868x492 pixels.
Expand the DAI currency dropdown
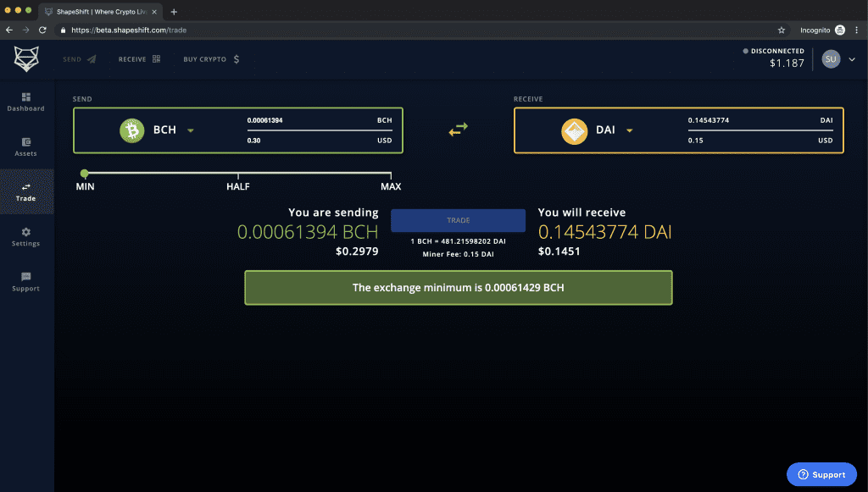point(630,130)
